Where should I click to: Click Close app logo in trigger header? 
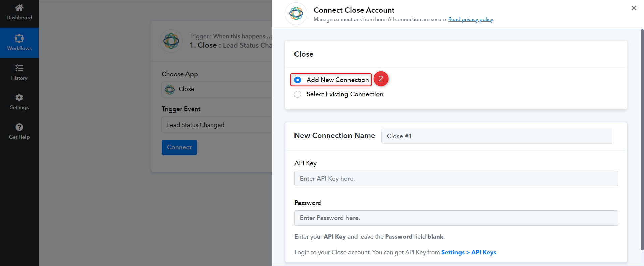171,41
